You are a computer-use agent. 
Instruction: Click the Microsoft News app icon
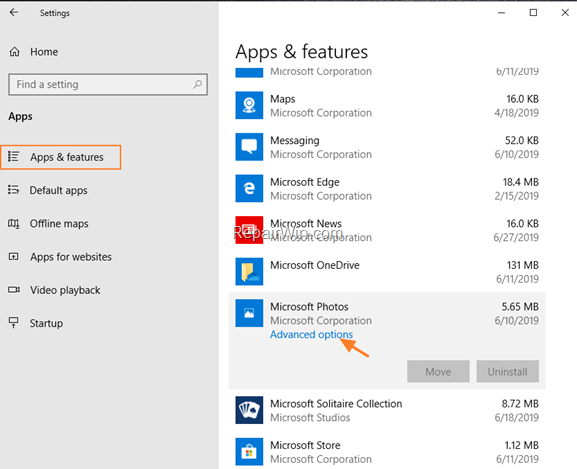coord(249,230)
